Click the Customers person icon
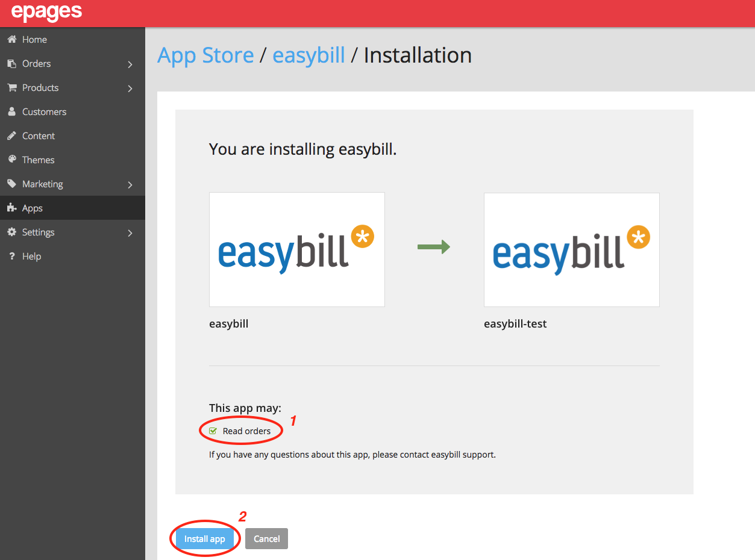This screenshot has width=755, height=560. click(x=11, y=111)
